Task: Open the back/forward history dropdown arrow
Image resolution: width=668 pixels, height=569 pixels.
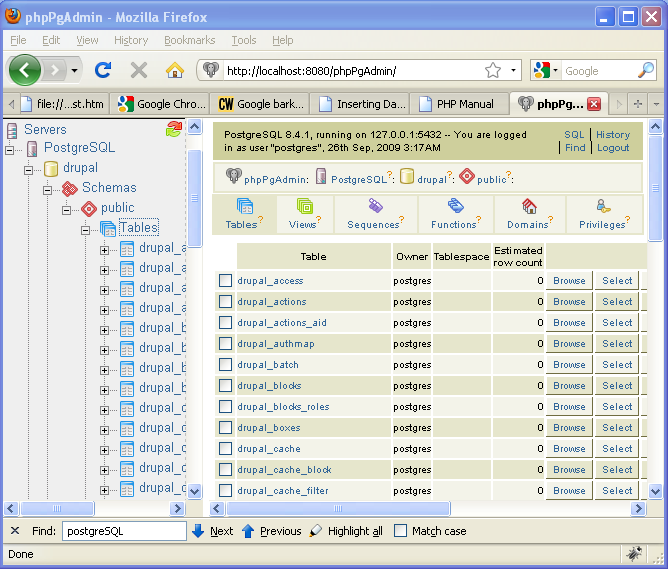Action: 75,70
